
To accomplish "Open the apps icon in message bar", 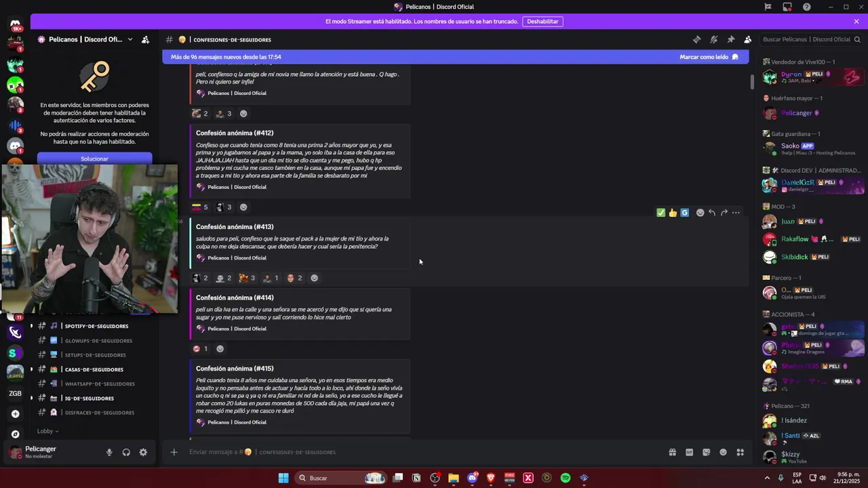I will click(741, 452).
